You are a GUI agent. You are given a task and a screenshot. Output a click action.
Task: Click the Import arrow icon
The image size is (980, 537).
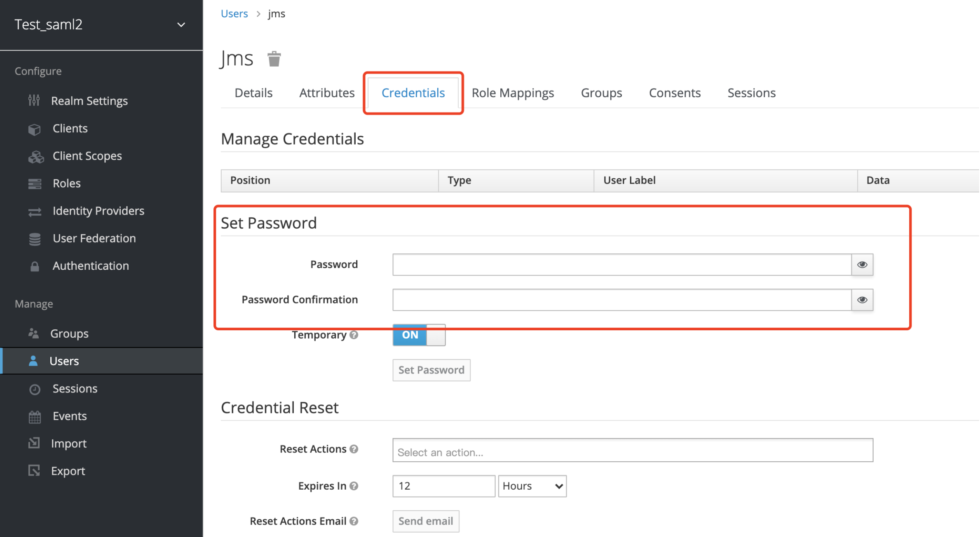(x=34, y=443)
